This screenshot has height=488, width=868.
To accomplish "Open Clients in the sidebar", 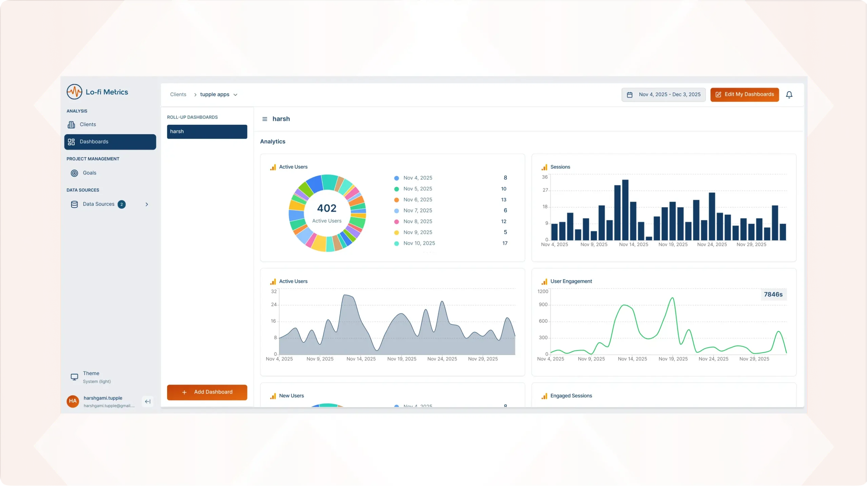I will [87, 124].
